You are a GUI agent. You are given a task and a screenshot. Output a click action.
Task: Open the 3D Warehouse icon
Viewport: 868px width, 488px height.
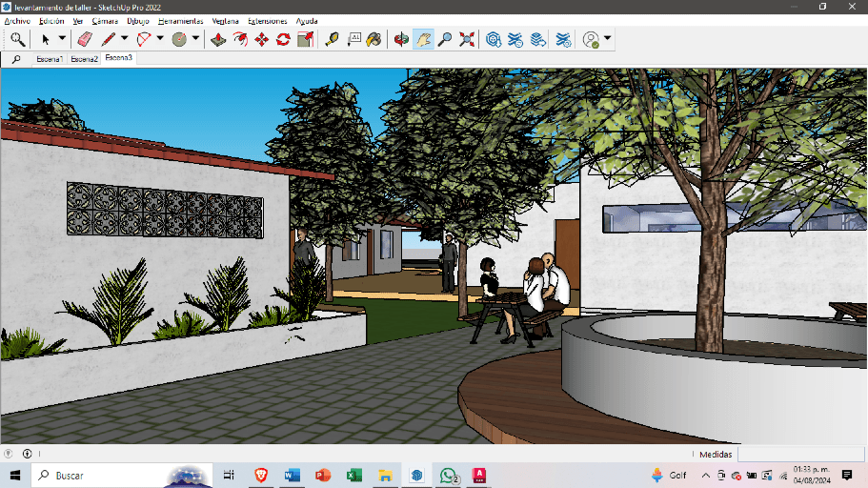494,39
